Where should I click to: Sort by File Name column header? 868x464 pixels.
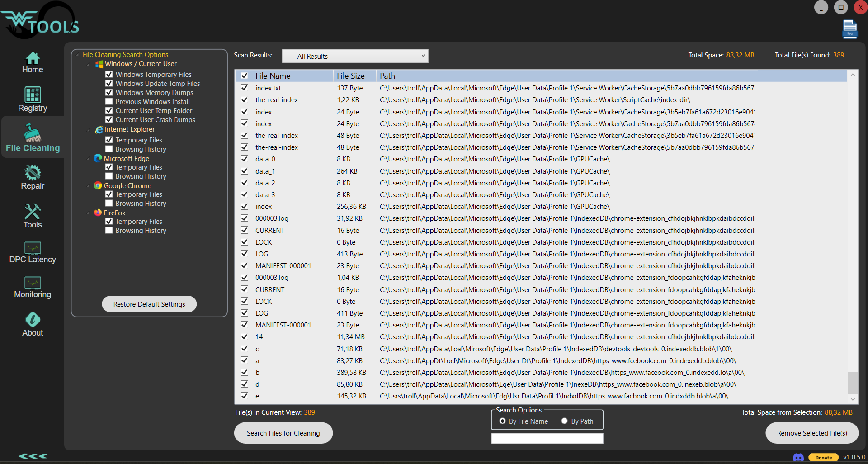292,76
